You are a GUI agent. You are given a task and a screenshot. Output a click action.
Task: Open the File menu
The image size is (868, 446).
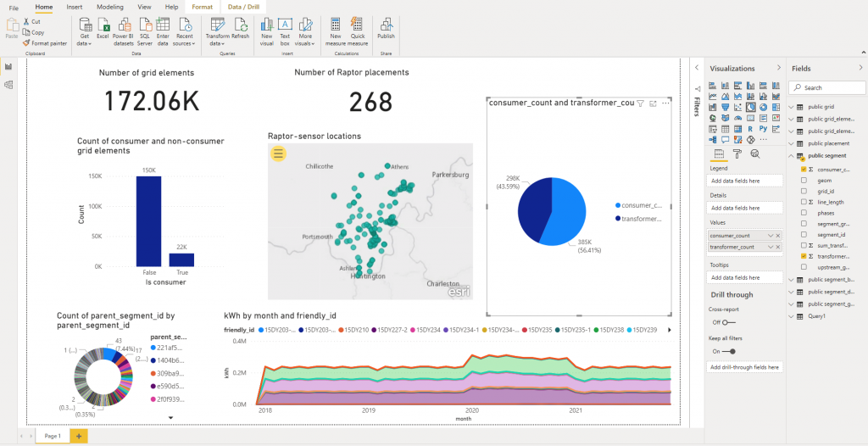14,7
